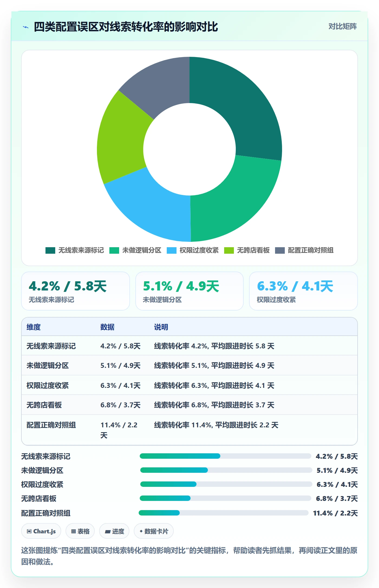Select the Chart.js tag chip
The height and width of the screenshot is (588, 379).
pos(41,531)
